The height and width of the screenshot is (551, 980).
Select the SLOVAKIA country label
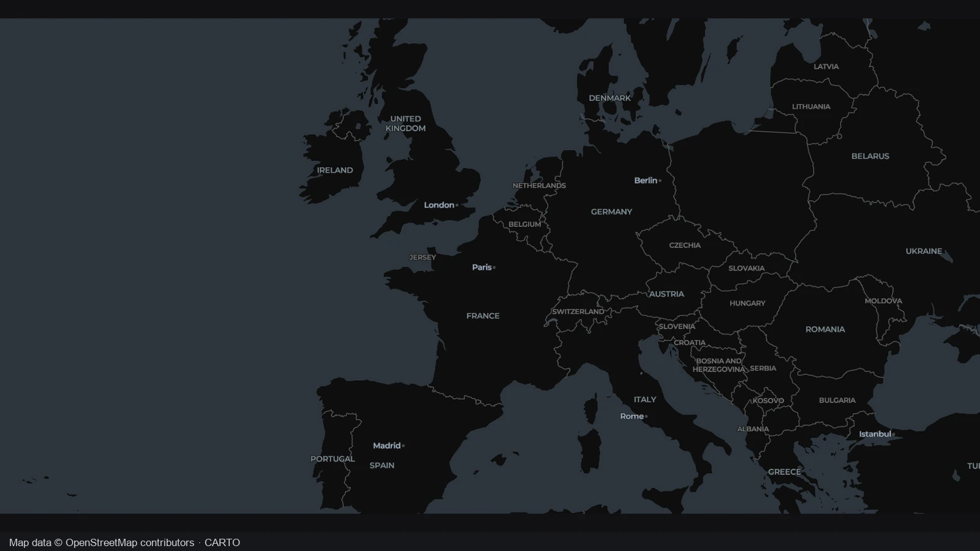click(747, 268)
